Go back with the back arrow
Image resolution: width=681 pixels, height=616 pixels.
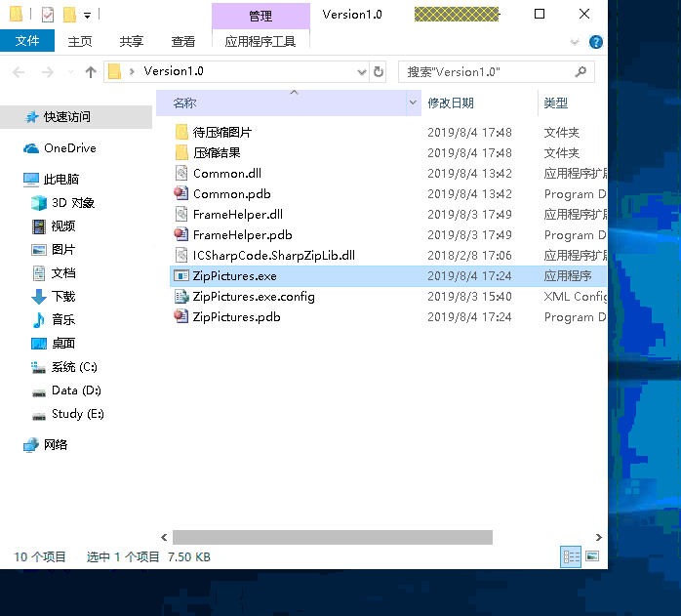tap(19, 71)
